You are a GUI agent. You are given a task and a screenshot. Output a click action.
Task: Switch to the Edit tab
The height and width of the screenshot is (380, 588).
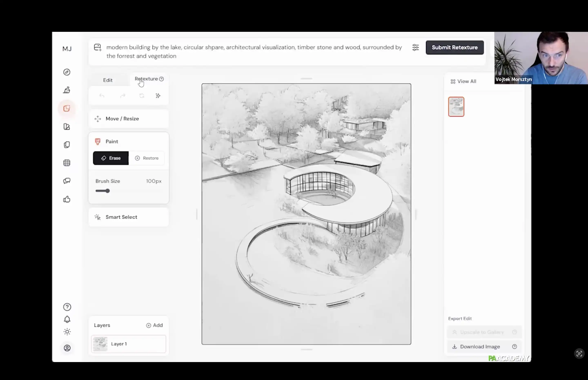coord(108,80)
